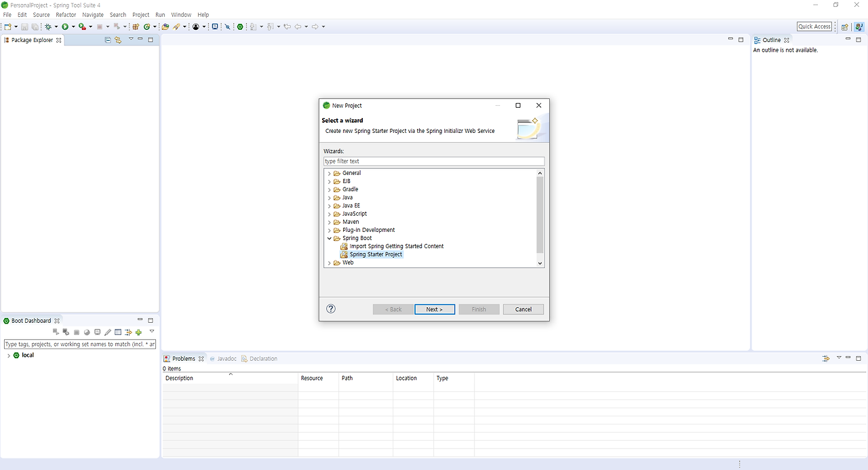Maximize the Package Explorer panel

(151, 39)
